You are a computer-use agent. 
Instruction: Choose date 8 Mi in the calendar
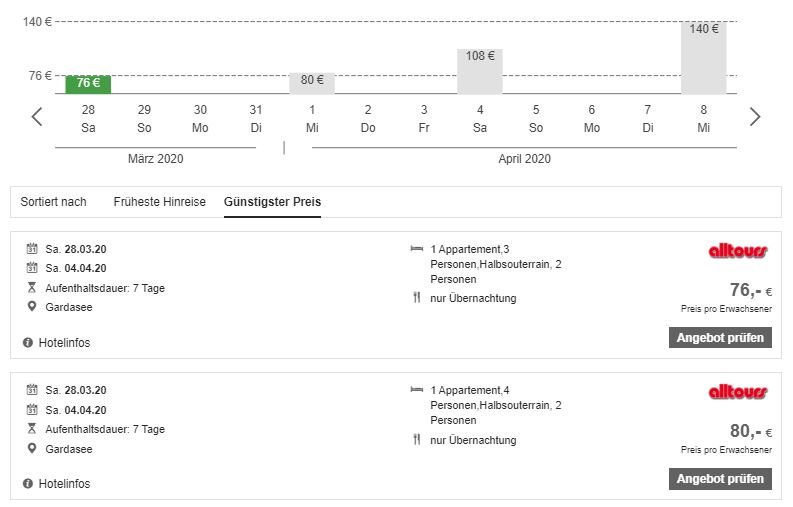pos(704,118)
